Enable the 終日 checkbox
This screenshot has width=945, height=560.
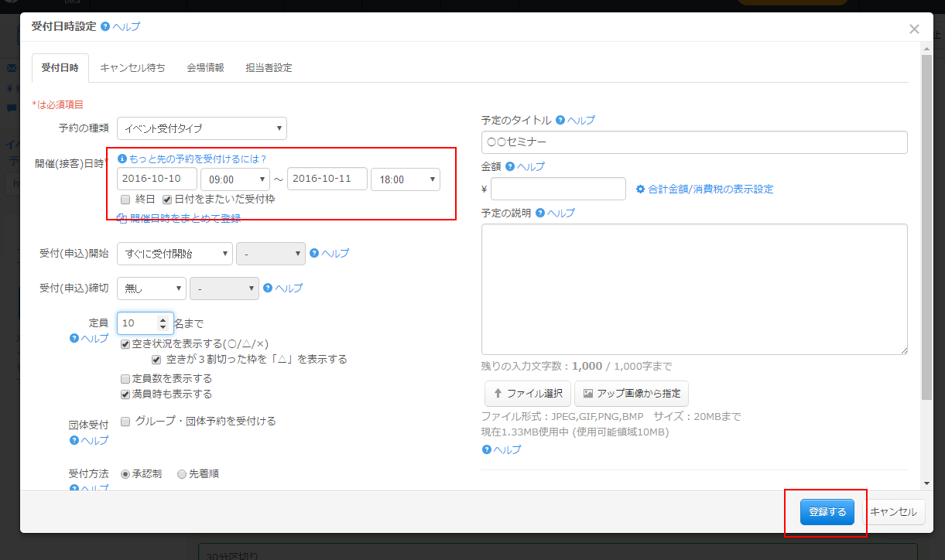[x=125, y=200]
